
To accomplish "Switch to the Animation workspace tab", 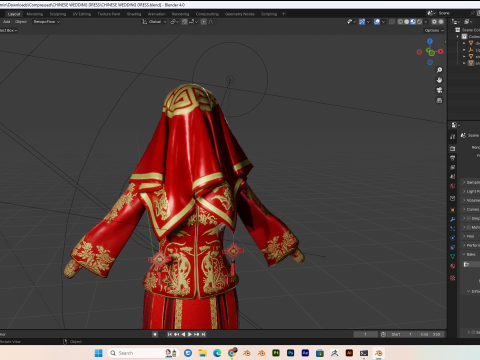I will [x=156, y=14].
